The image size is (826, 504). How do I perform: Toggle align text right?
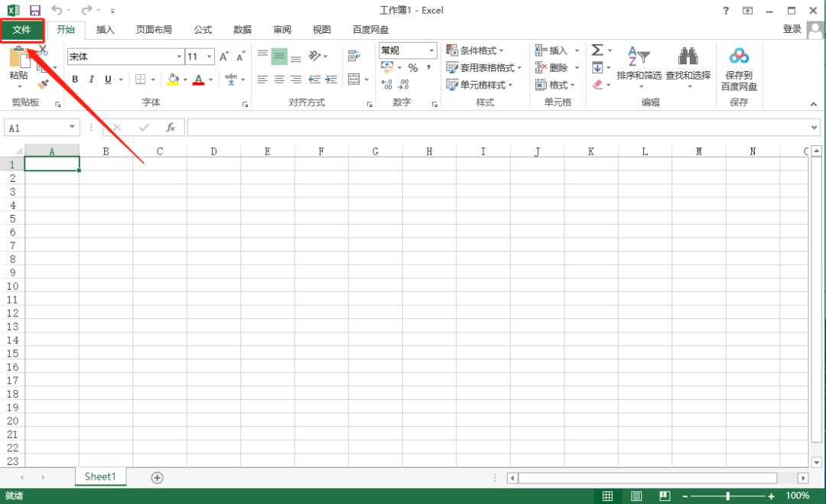click(296, 80)
